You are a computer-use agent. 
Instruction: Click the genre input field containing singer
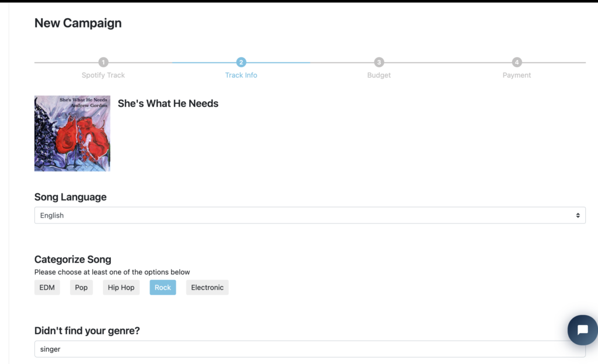310,349
